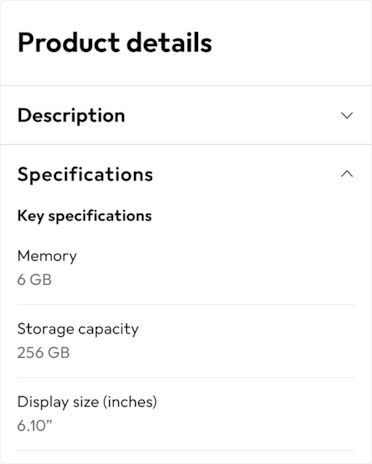
Task: Select the 6.10" display size value
Action: coord(35,426)
